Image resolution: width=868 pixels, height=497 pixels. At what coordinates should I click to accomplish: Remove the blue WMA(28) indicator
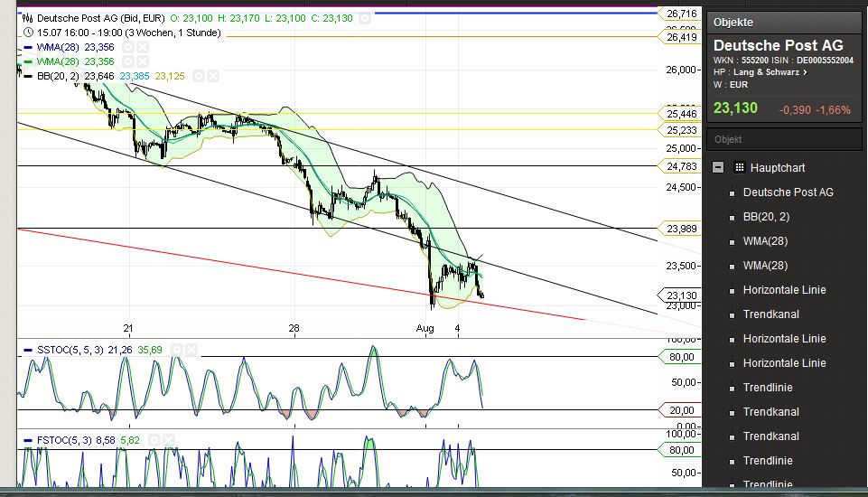click(x=143, y=47)
